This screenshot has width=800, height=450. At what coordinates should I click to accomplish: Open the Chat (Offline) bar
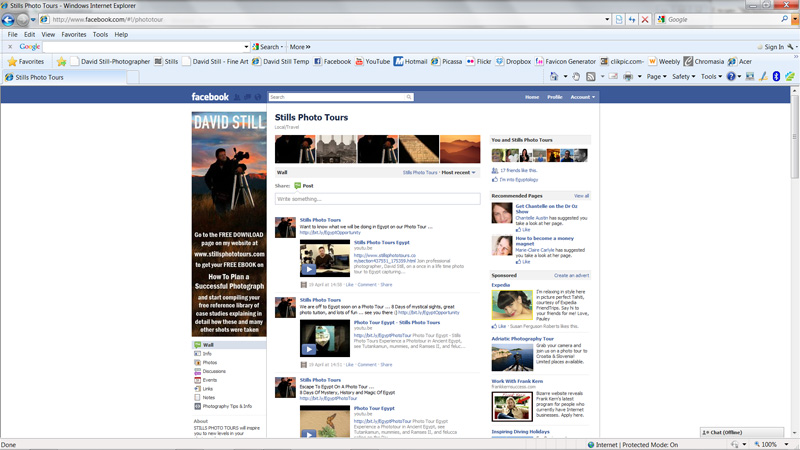pyautogui.click(x=741, y=432)
